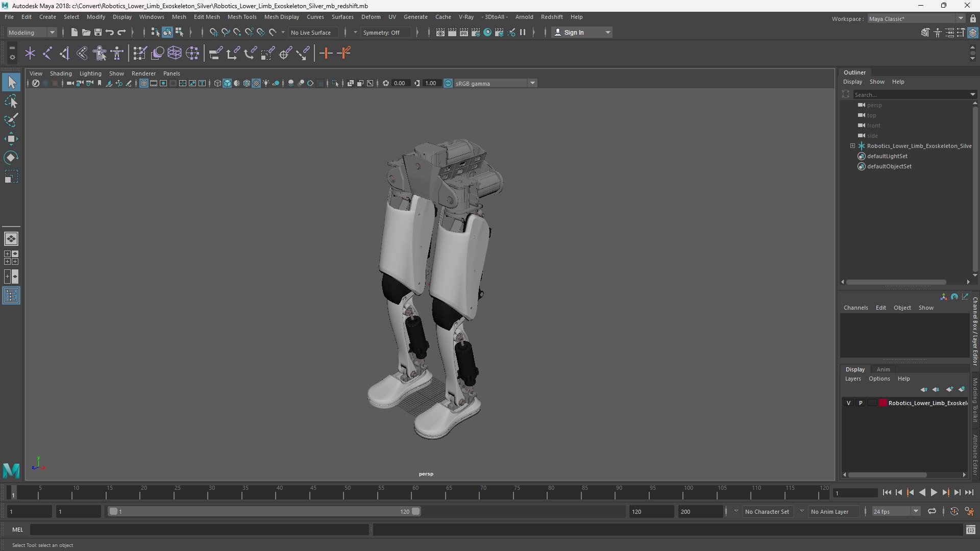Choose the Scale tool in toolbox
The width and height of the screenshot is (980, 551).
[11, 177]
